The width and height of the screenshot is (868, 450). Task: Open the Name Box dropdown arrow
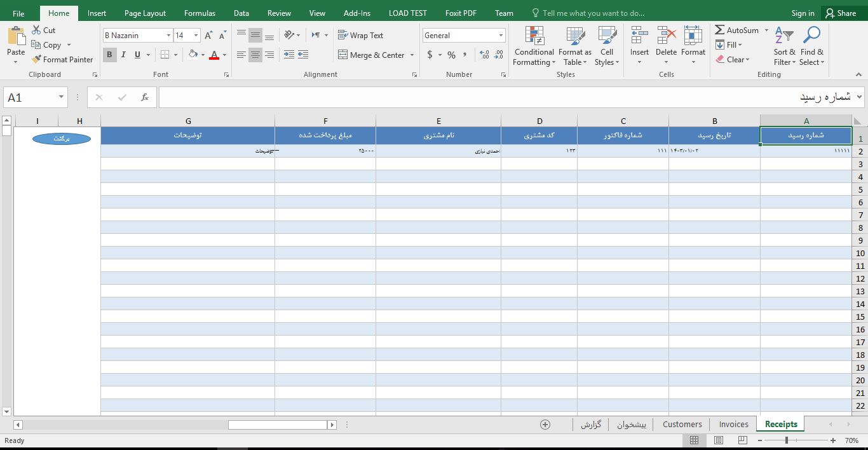coord(62,97)
